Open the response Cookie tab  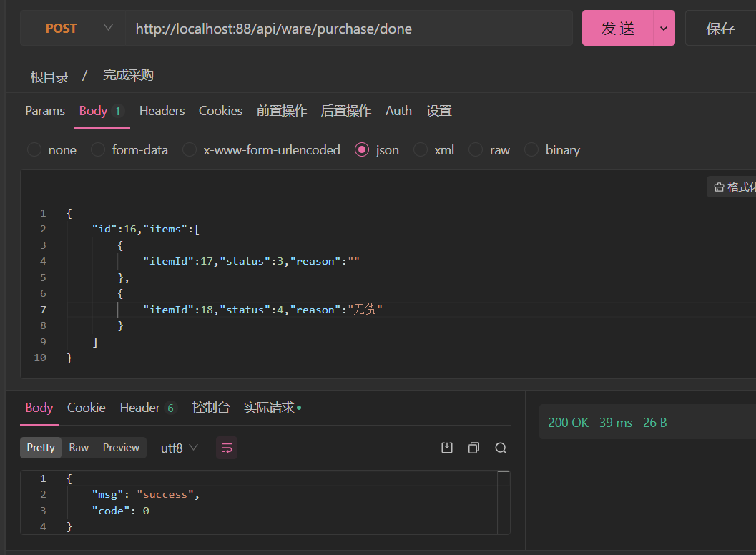(x=87, y=408)
